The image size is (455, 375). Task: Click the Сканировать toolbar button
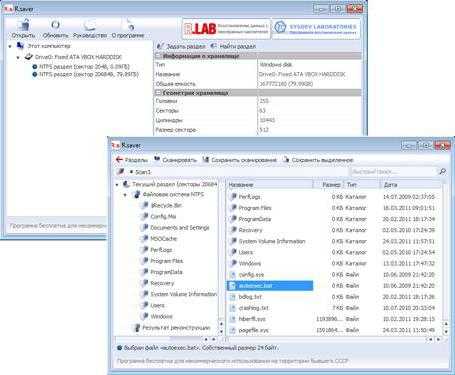pyautogui.click(x=175, y=160)
